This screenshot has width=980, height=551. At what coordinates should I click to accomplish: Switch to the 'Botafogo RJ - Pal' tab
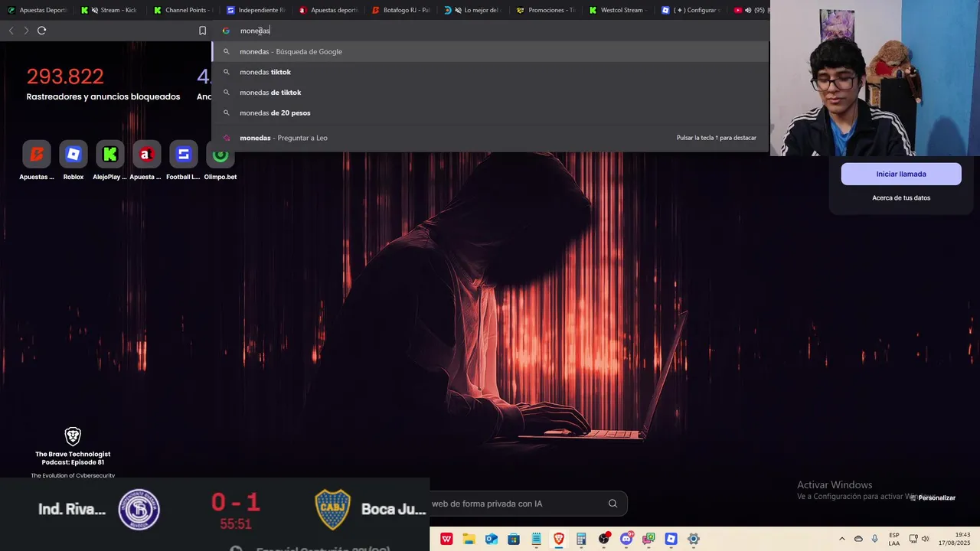click(400, 10)
